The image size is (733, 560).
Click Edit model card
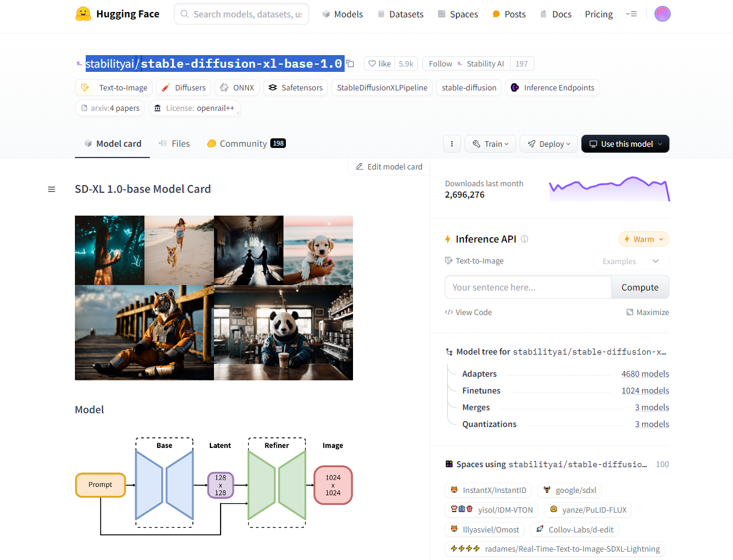pos(389,167)
